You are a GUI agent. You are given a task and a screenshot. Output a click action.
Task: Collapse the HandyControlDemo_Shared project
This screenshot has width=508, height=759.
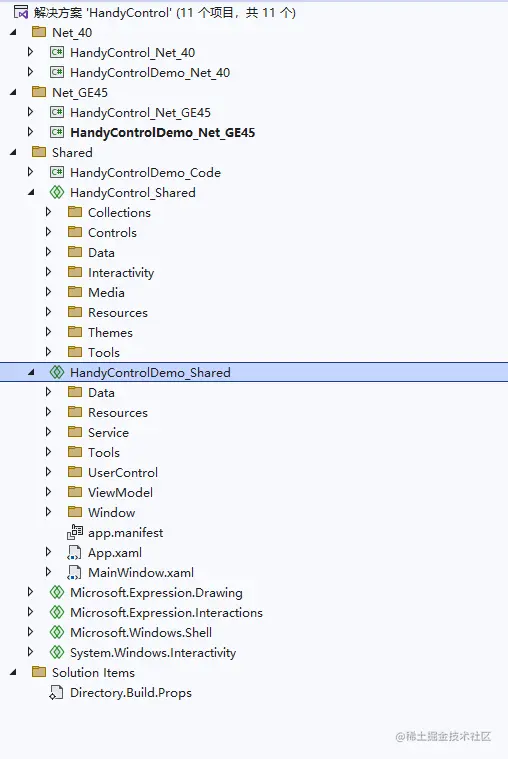pos(31,372)
